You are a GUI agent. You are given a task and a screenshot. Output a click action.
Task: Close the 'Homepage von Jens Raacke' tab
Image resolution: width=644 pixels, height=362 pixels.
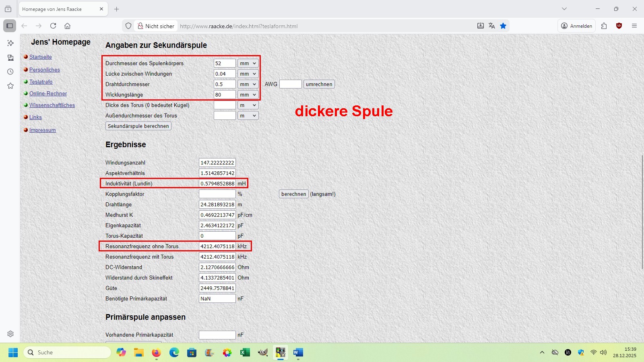[x=101, y=9]
